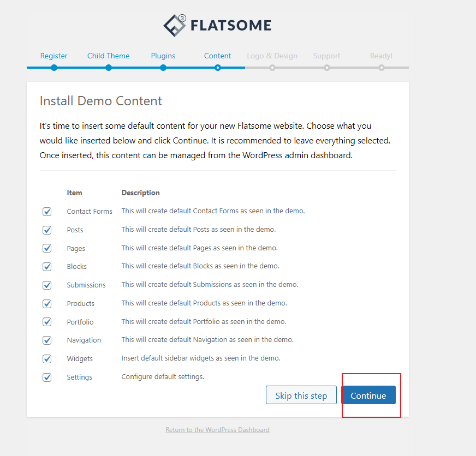The width and height of the screenshot is (476, 456).
Task: Open the Support step
Action: [x=326, y=56]
